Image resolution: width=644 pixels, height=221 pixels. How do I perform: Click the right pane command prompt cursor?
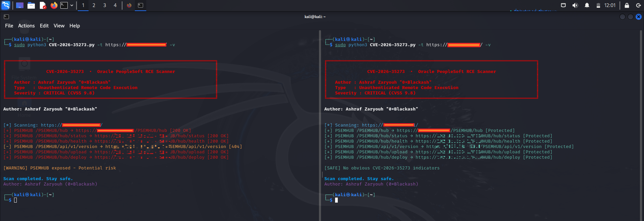click(x=336, y=200)
